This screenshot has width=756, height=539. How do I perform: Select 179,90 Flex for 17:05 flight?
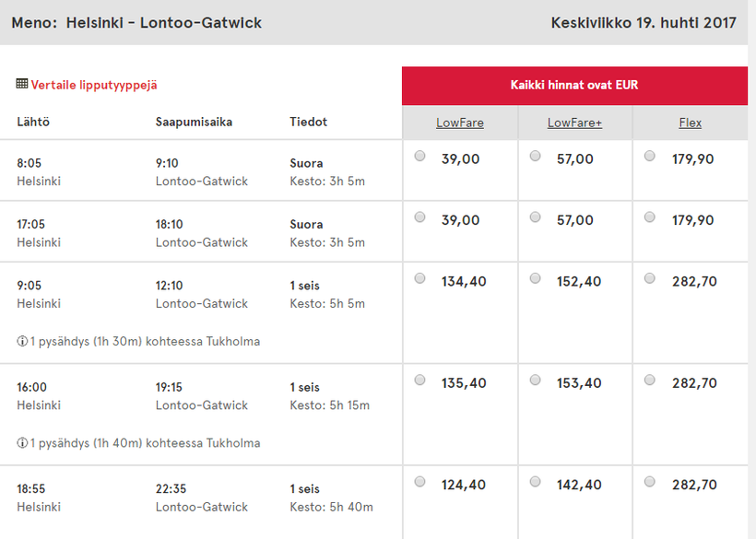tap(650, 217)
